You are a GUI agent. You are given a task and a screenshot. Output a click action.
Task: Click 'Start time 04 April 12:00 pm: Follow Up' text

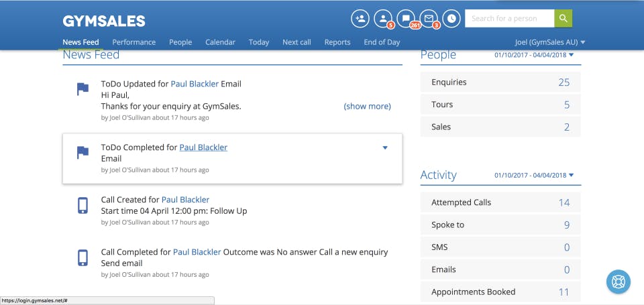[x=174, y=211]
